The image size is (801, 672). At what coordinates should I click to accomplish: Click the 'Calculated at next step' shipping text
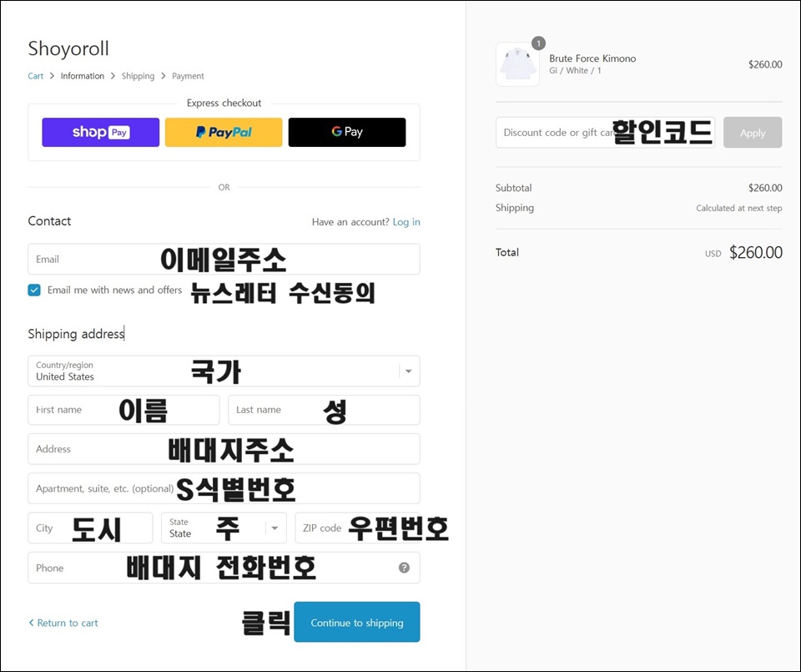(738, 208)
